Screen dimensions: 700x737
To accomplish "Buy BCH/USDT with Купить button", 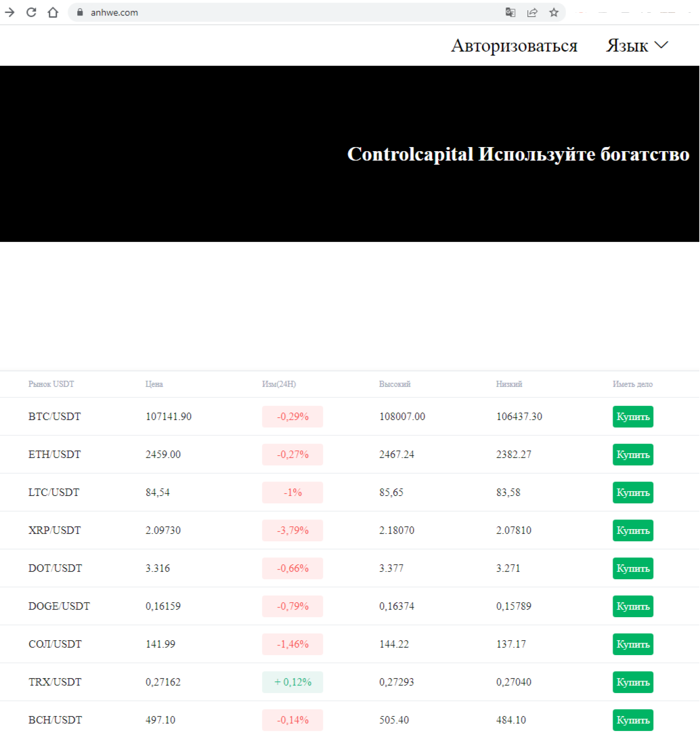I will pyautogui.click(x=633, y=720).
